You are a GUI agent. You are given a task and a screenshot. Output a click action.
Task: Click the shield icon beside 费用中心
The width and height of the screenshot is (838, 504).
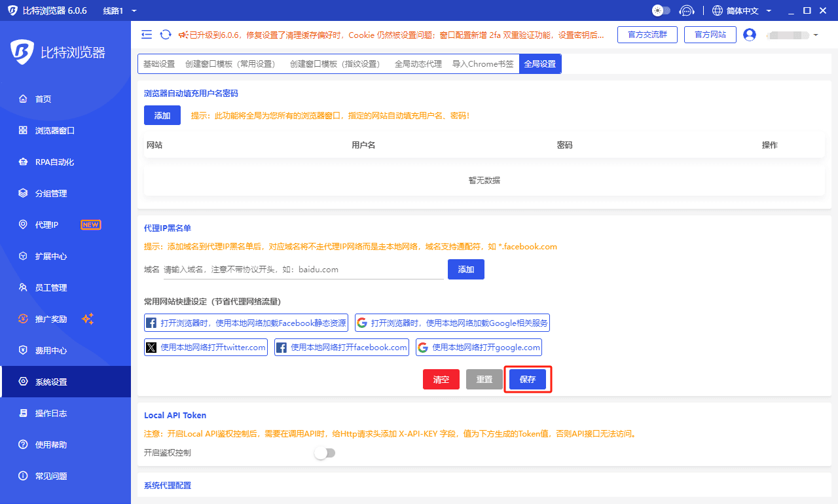(23, 350)
